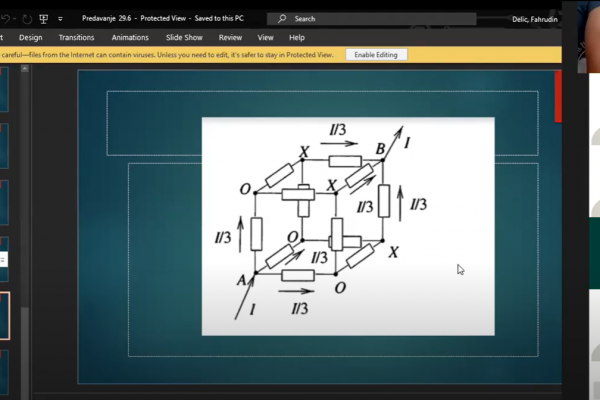
Task: Open the Slide Show tab
Action: 184,37
